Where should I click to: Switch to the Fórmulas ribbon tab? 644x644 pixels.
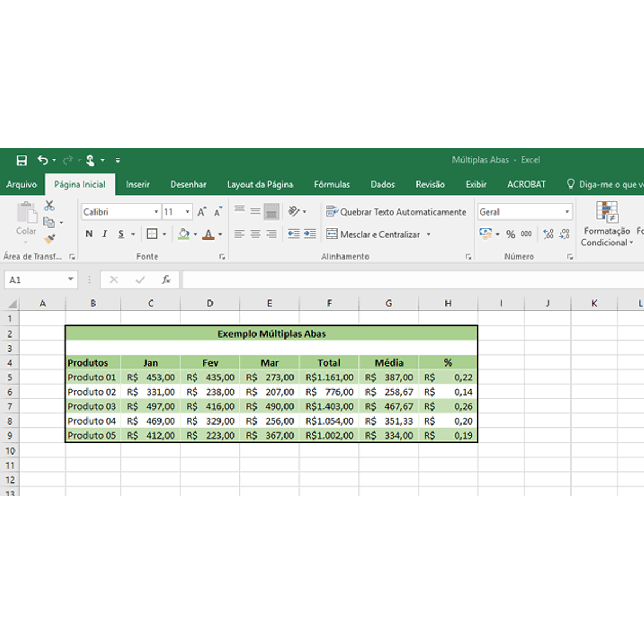[x=332, y=184]
